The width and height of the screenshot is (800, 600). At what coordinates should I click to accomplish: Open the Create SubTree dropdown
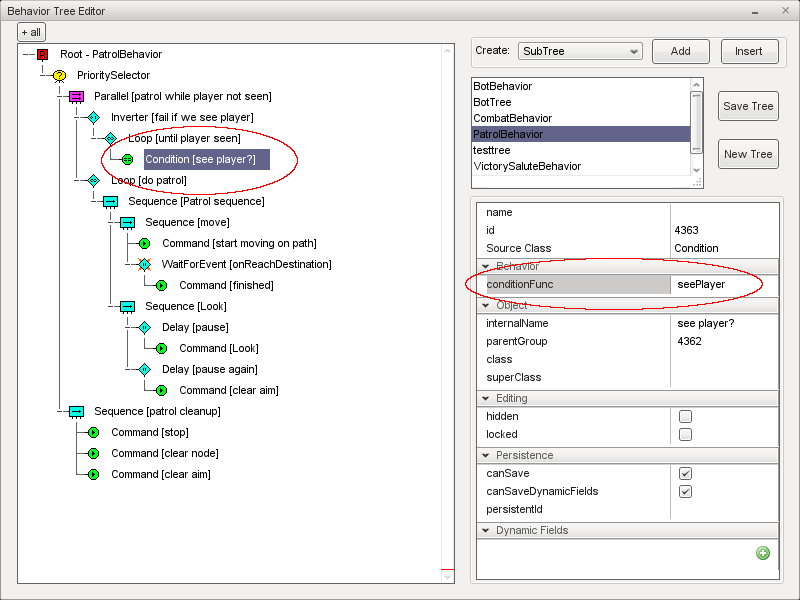[x=580, y=51]
